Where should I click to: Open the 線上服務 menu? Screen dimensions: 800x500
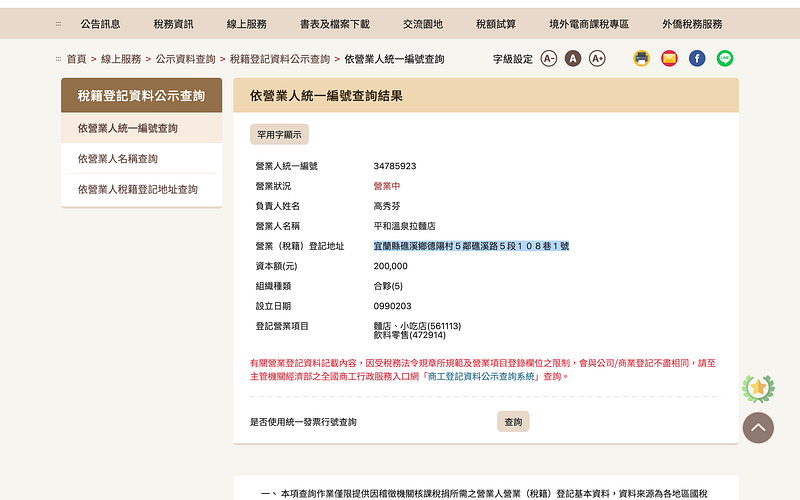pyautogui.click(x=247, y=24)
